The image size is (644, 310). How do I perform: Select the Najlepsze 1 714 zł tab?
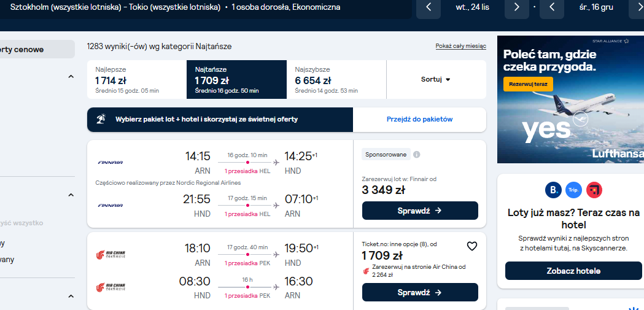tap(137, 80)
